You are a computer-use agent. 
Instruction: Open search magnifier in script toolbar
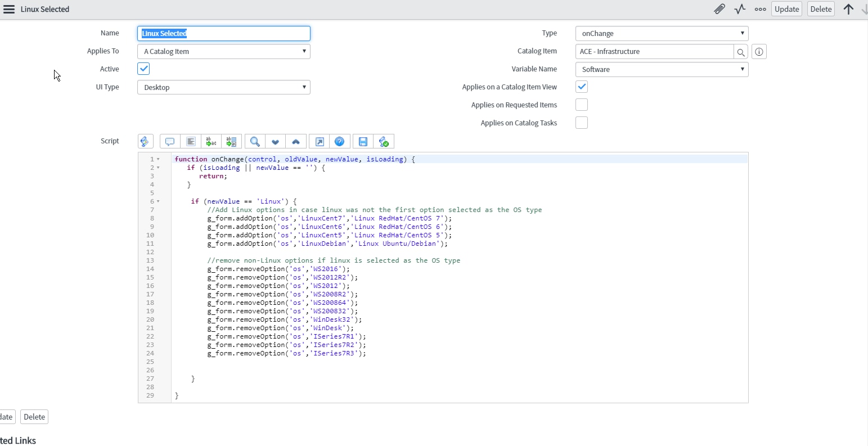[x=255, y=142]
